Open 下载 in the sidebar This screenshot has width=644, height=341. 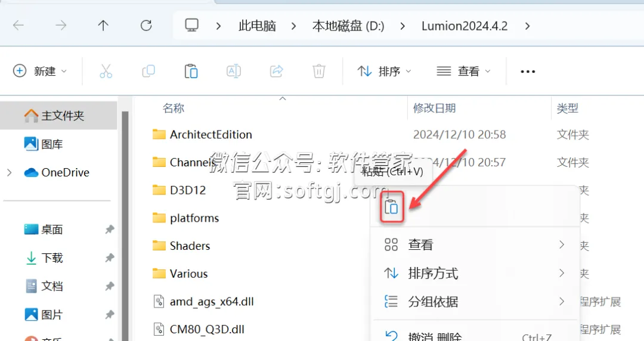[44, 258]
